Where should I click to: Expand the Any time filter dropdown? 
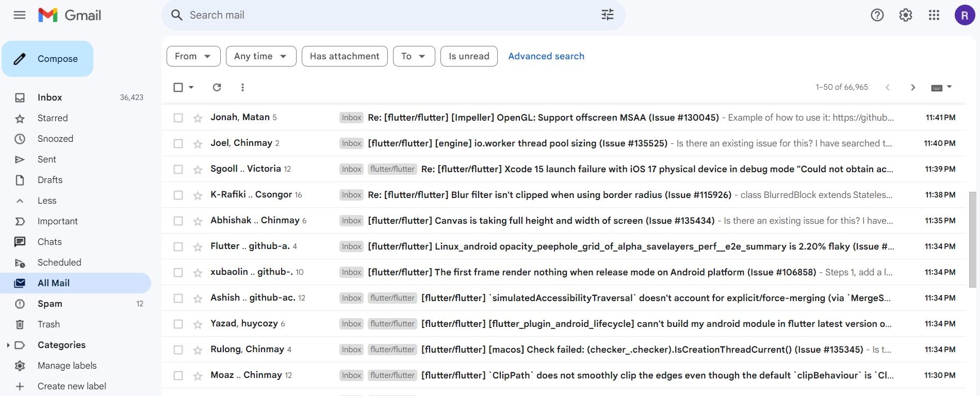(261, 56)
